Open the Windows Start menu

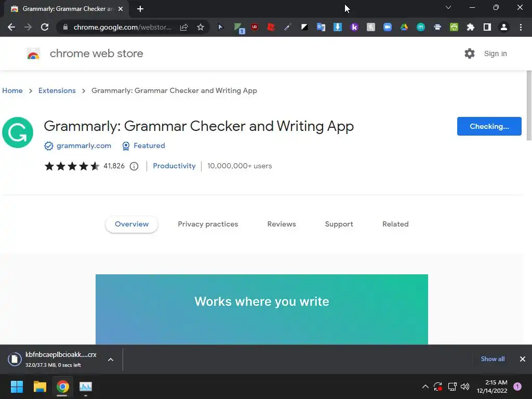pyautogui.click(x=17, y=387)
